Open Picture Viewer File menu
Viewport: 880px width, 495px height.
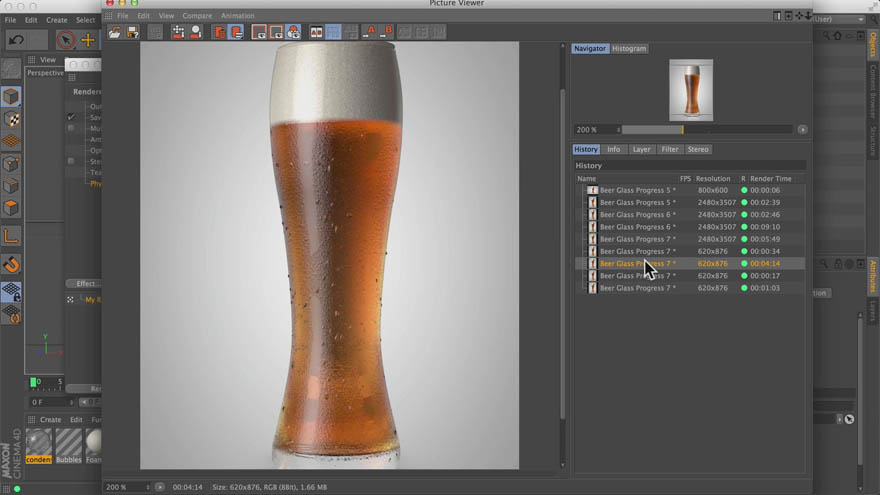click(122, 16)
